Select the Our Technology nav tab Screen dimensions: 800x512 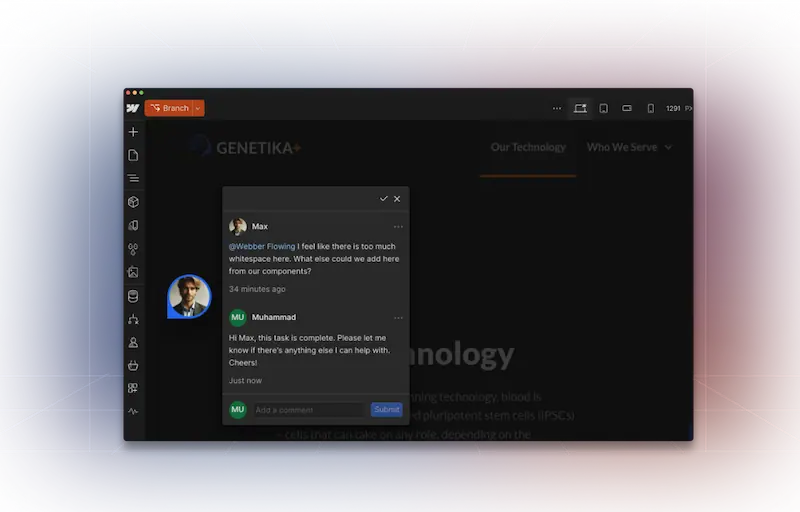pyautogui.click(x=528, y=147)
